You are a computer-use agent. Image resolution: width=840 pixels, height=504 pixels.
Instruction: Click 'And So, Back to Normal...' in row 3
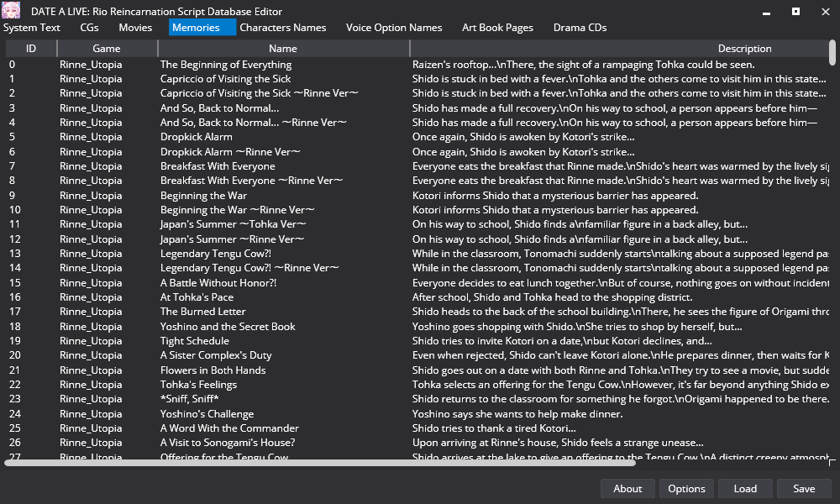[219, 108]
